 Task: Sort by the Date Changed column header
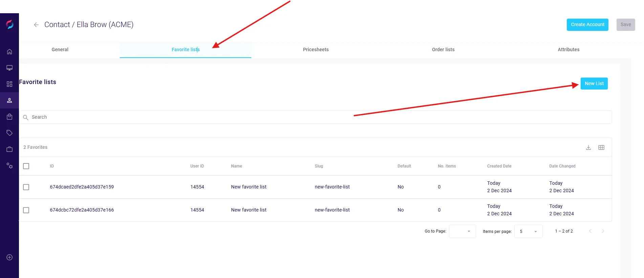[562, 166]
